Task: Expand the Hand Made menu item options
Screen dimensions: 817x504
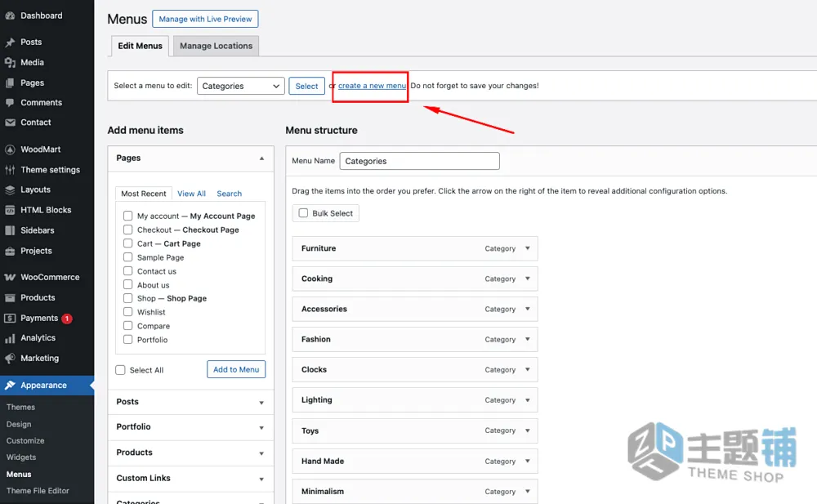Action: [527, 461]
